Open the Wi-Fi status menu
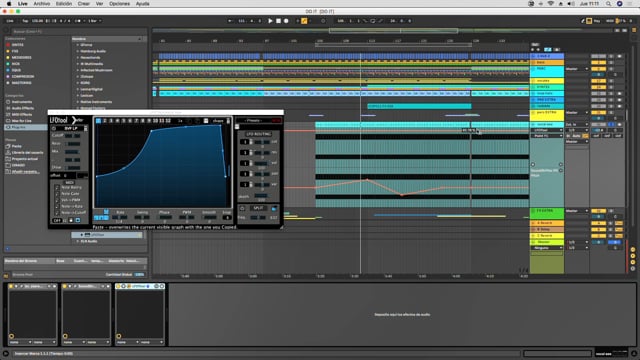Viewport: 640px width, 360px height. (x=550, y=4)
